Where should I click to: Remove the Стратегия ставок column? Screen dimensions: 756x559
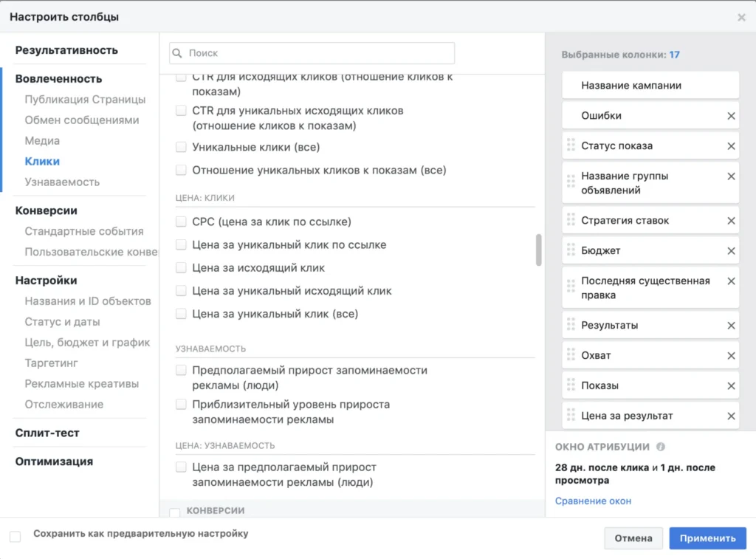pos(731,221)
